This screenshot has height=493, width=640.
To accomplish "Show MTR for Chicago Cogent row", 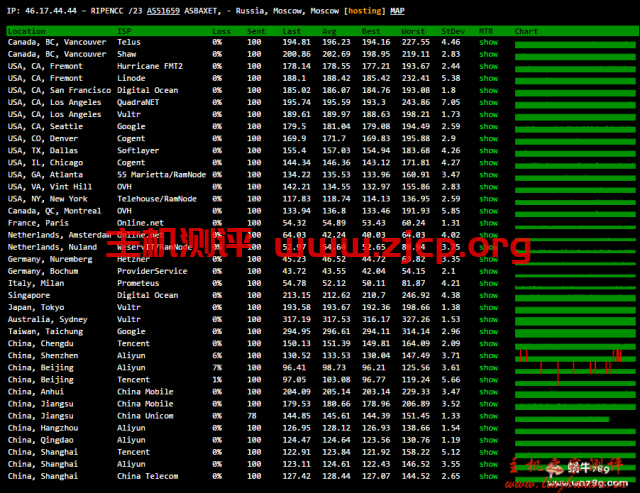I will [489, 163].
